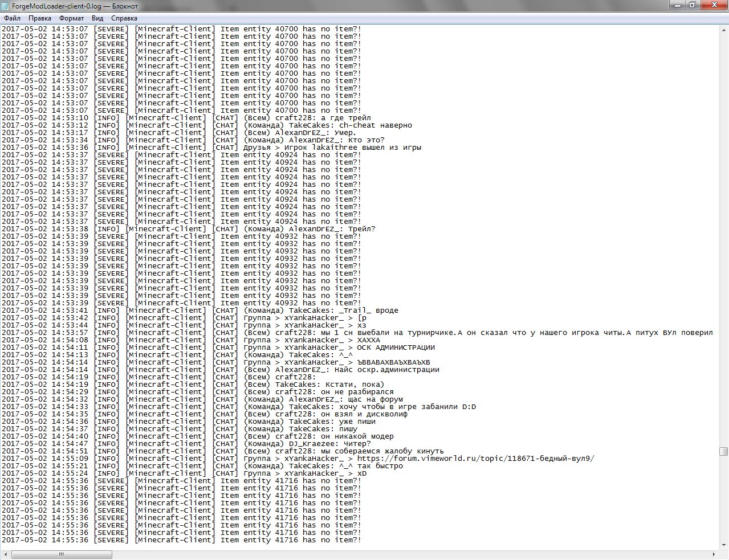Click line 'мы собераемся жалобу кинуть'
Screen dimensions: 729x560
(222, 451)
